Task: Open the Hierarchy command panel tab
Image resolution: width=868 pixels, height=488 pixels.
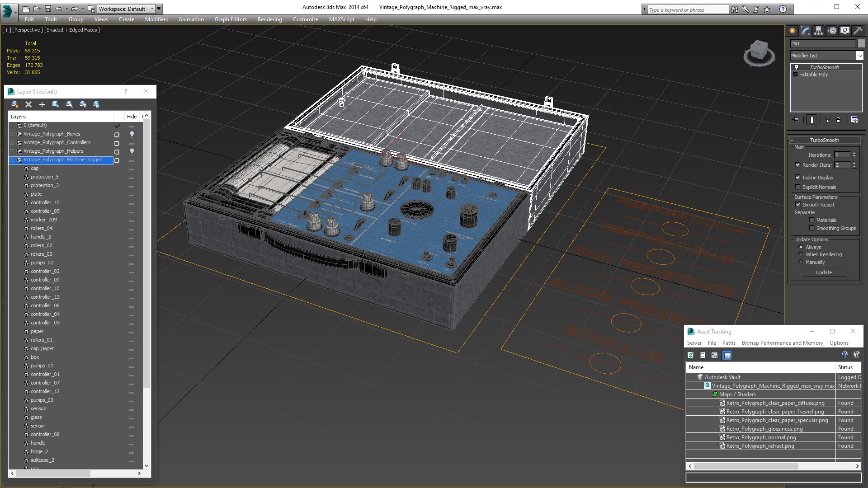Action: pyautogui.click(x=818, y=31)
